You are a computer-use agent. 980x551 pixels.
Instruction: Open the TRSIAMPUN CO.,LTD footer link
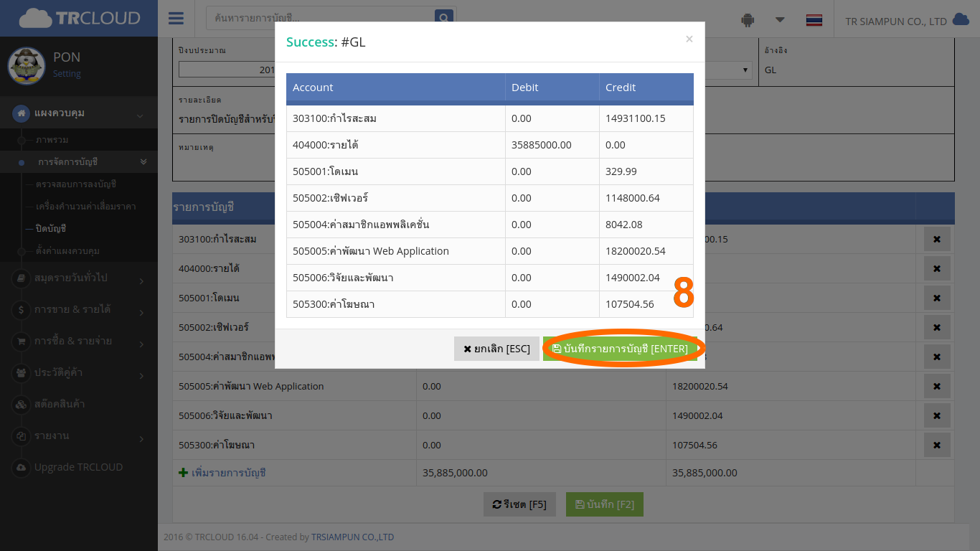[352, 537]
